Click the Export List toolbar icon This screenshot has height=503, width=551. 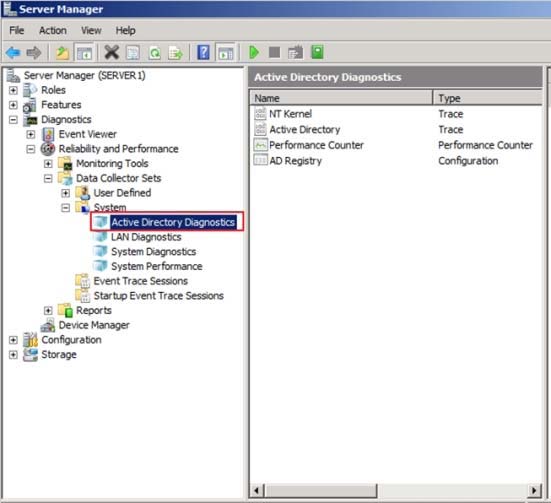tap(175, 53)
